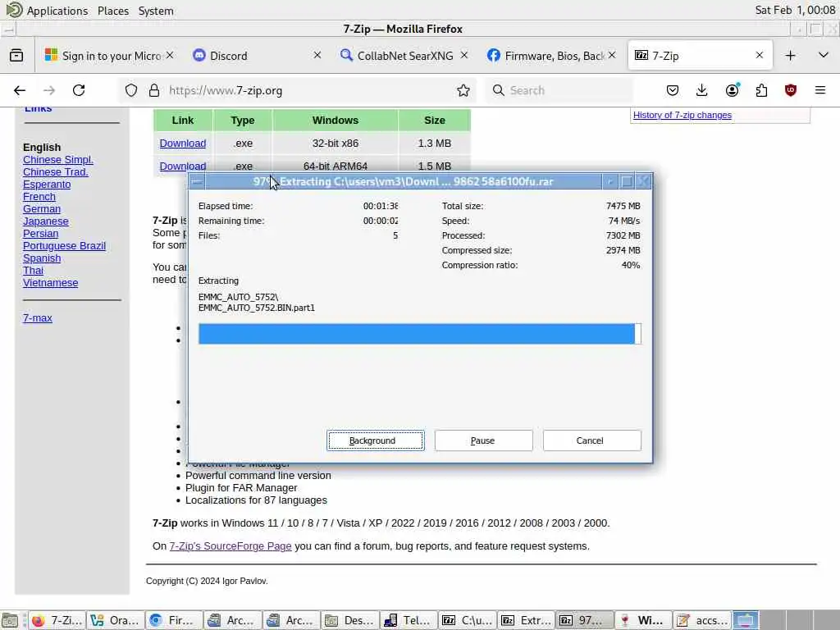Click Download link for 64-bit ARM64
The image size is (840, 630).
183,166
